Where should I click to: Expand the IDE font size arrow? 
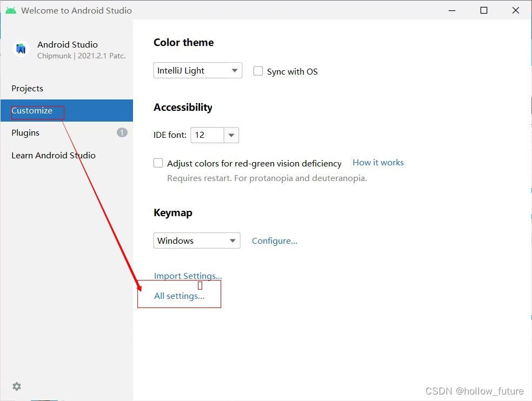(x=231, y=135)
